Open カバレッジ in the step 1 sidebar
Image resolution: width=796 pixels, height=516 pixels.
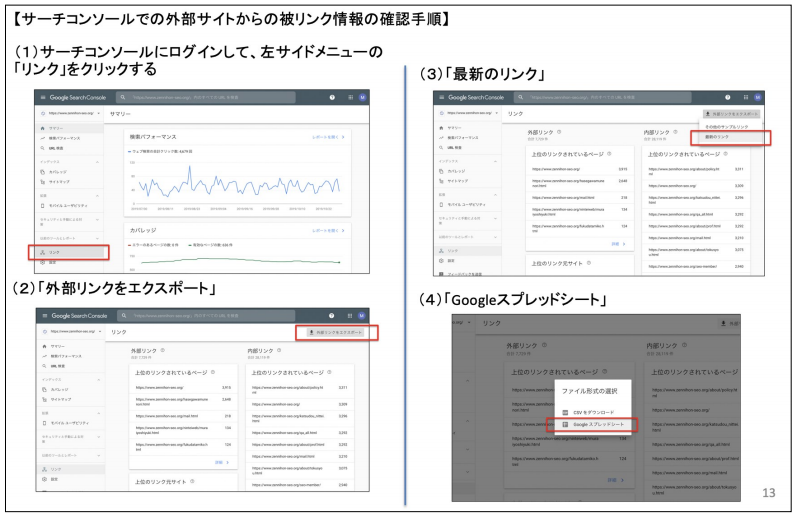coord(58,172)
